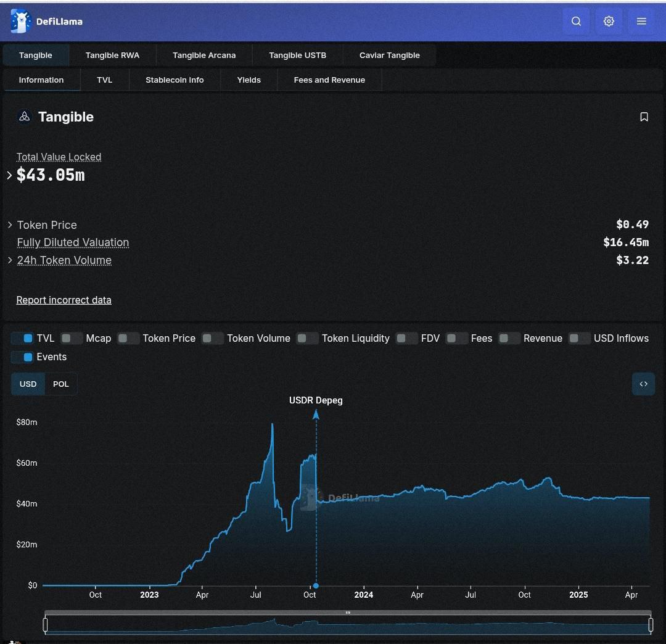
Task: Click the $43.05m TVL value
Action: [x=51, y=175]
